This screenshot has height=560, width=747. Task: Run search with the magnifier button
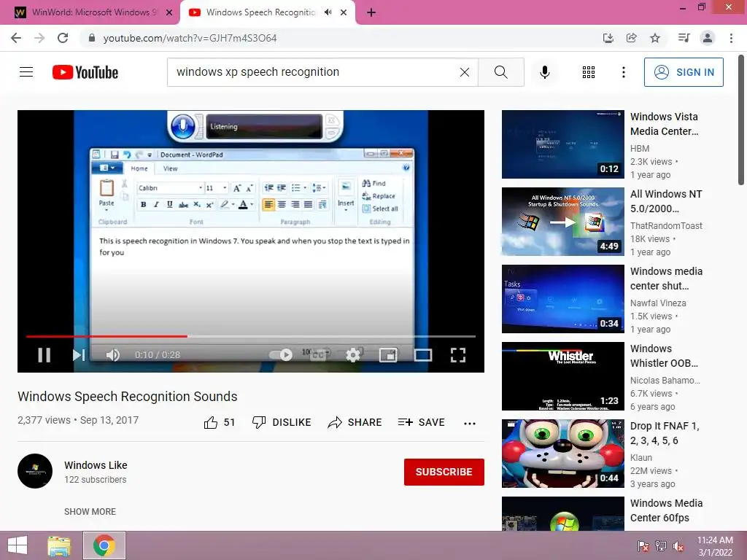[500, 72]
